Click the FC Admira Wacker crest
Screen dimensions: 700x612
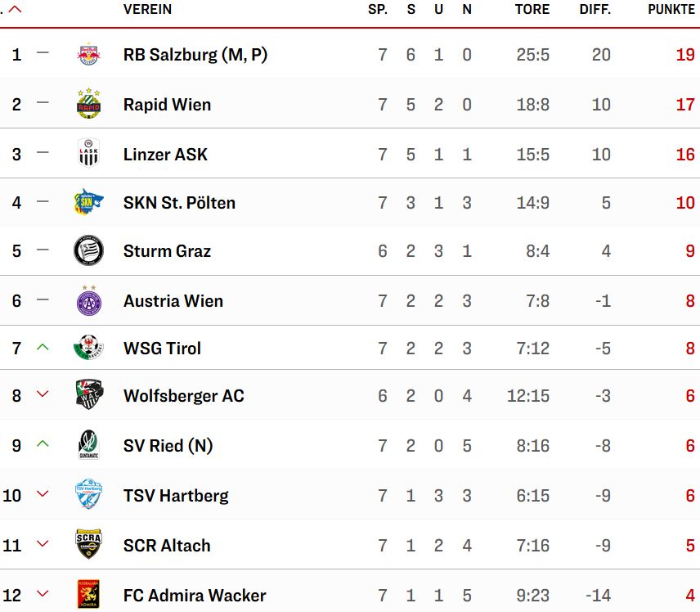[x=88, y=595]
